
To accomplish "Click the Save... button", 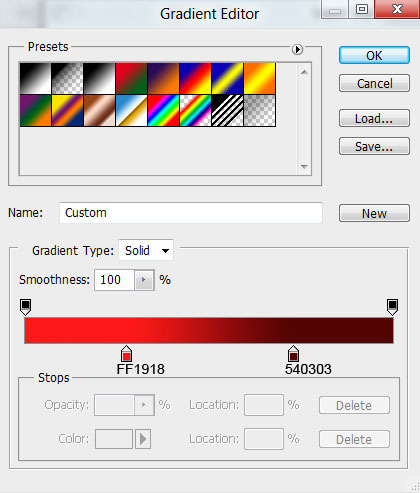I will [x=374, y=146].
